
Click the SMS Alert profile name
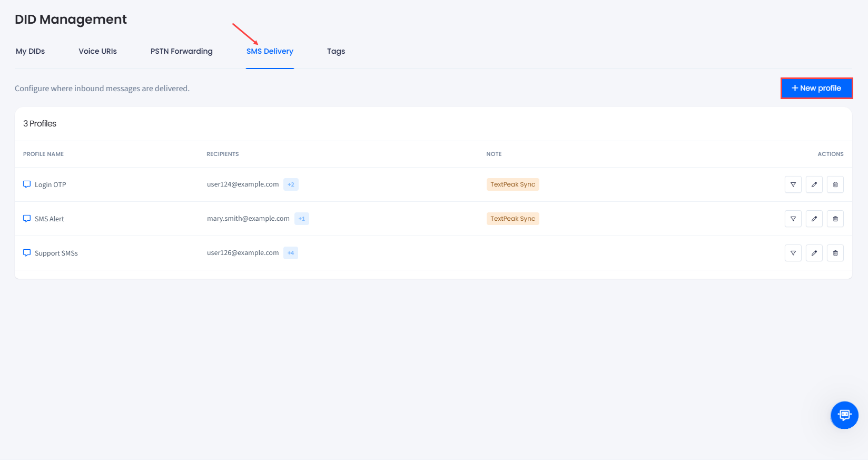coord(50,219)
